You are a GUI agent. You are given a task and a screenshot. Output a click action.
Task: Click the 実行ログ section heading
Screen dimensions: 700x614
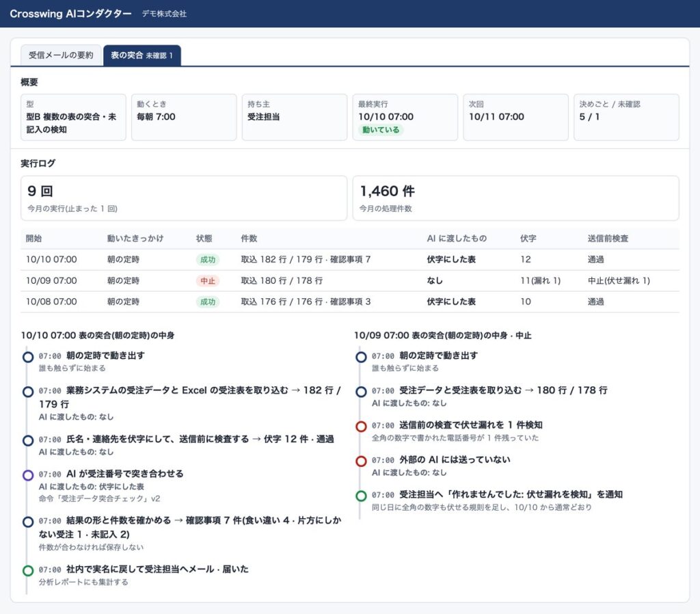pos(38,163)
